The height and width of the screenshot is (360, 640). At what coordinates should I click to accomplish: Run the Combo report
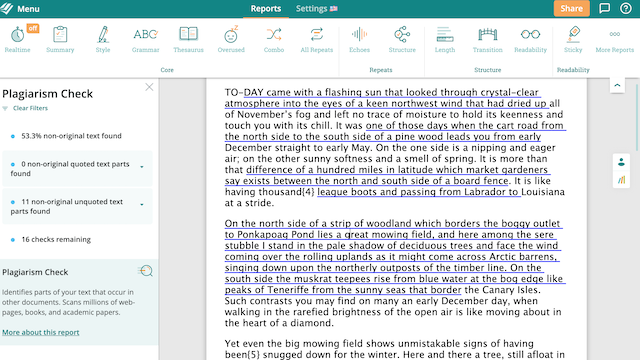click(x=274, y=40)
